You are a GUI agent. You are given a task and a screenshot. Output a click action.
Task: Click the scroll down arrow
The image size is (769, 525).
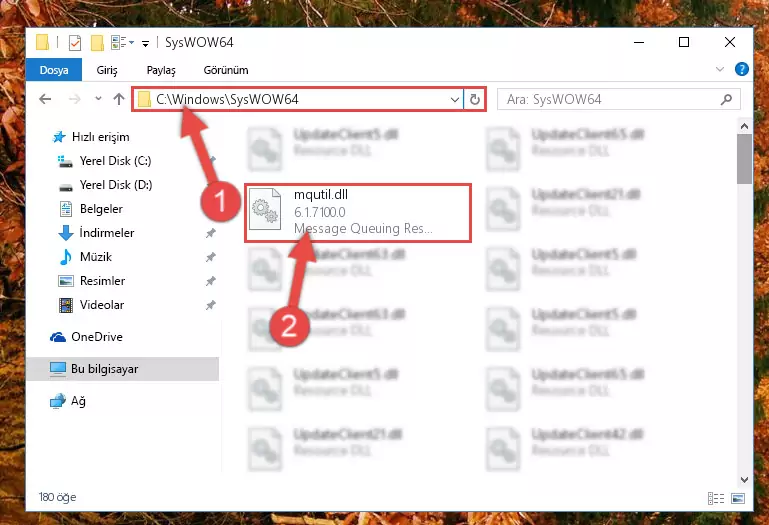point(744,480)
